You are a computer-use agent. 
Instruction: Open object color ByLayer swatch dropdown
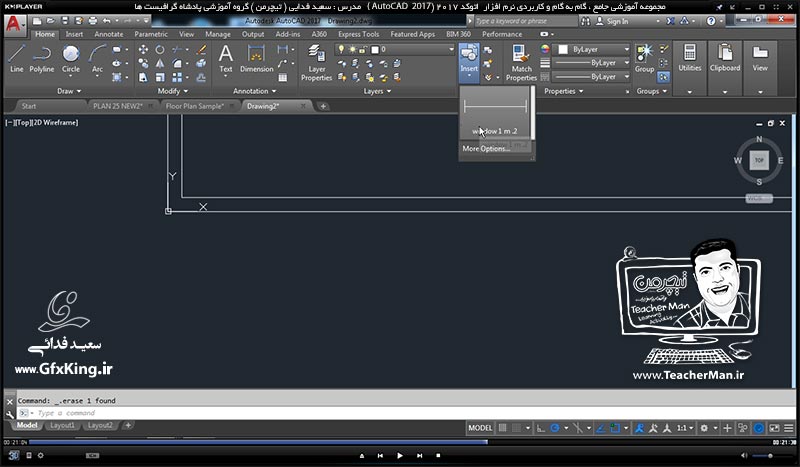point(592,50)
